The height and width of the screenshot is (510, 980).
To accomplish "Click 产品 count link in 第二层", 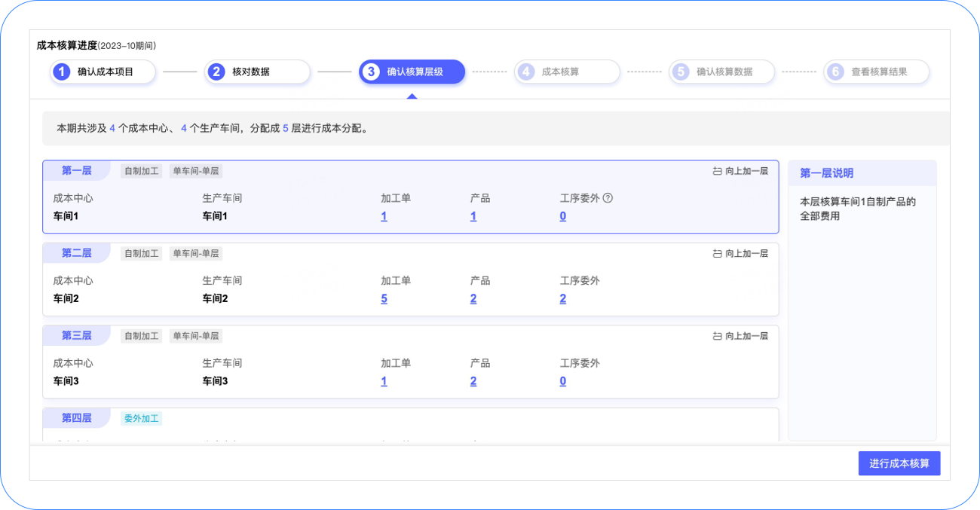I will [x=473, y=299].
